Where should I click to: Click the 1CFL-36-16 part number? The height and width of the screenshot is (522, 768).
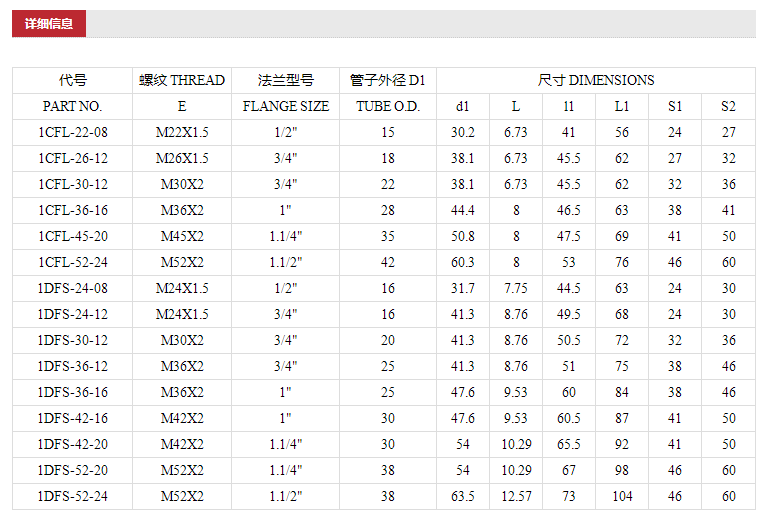tap(73, 210)
